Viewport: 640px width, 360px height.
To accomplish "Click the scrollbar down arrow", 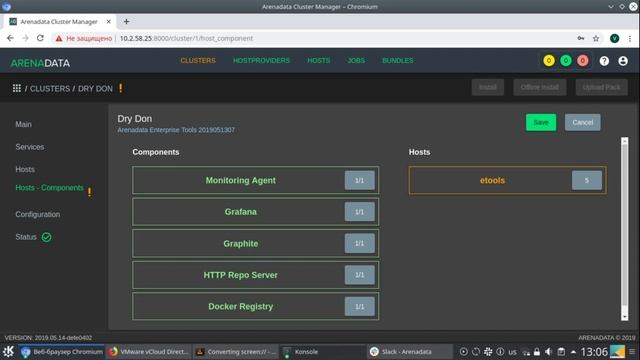I will point(624,317).
